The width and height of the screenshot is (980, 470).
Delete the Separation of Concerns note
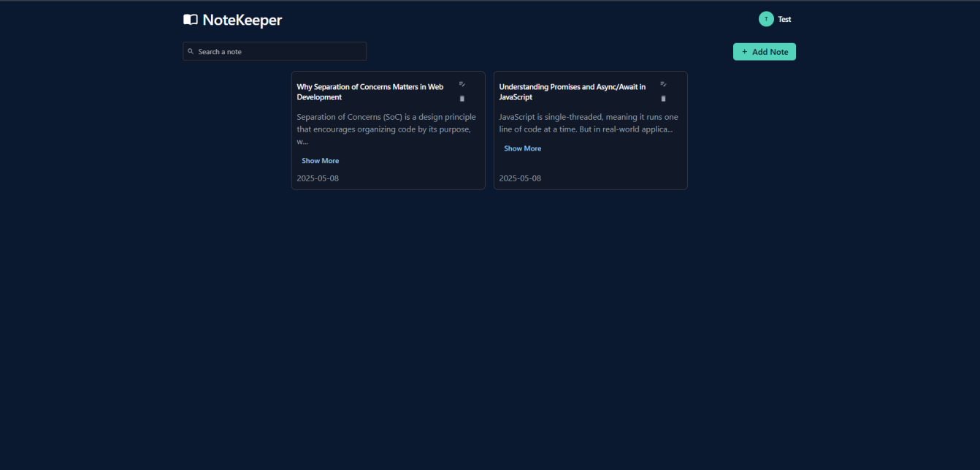pos(462,98)
